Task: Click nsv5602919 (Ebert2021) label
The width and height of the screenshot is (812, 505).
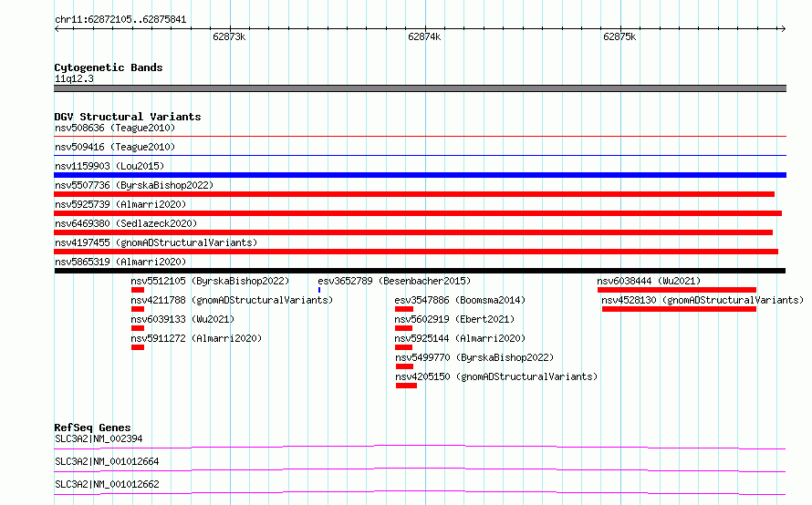Action: point(454,319)
